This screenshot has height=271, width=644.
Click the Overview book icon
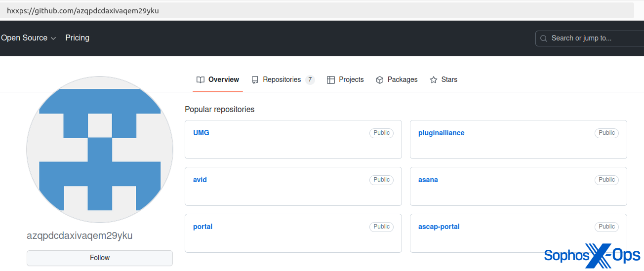(x=201, y=80)
